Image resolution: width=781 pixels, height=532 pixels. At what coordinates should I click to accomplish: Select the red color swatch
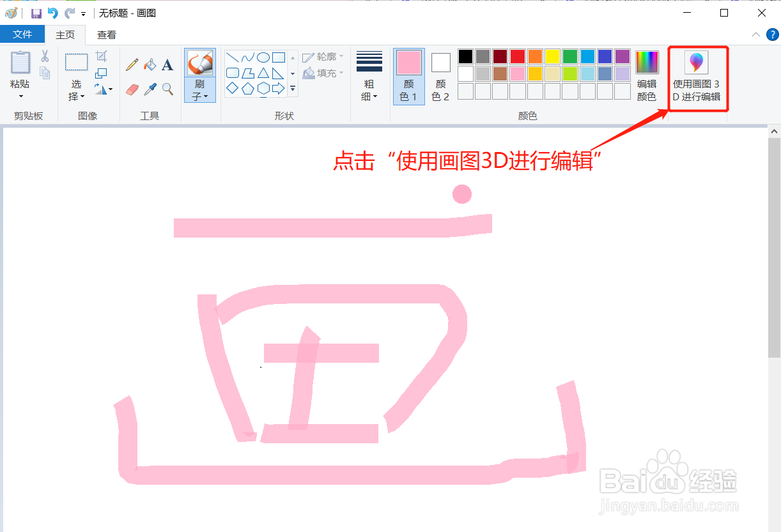pyautogui.click(x=516, y=56)
